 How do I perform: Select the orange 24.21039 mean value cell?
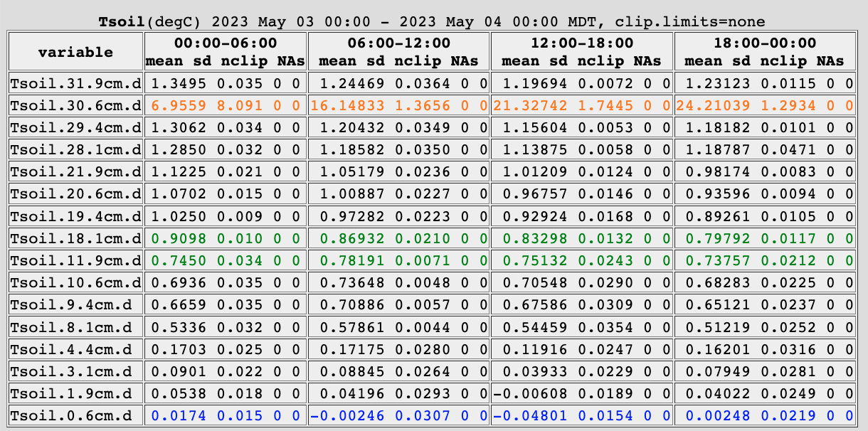711,106
